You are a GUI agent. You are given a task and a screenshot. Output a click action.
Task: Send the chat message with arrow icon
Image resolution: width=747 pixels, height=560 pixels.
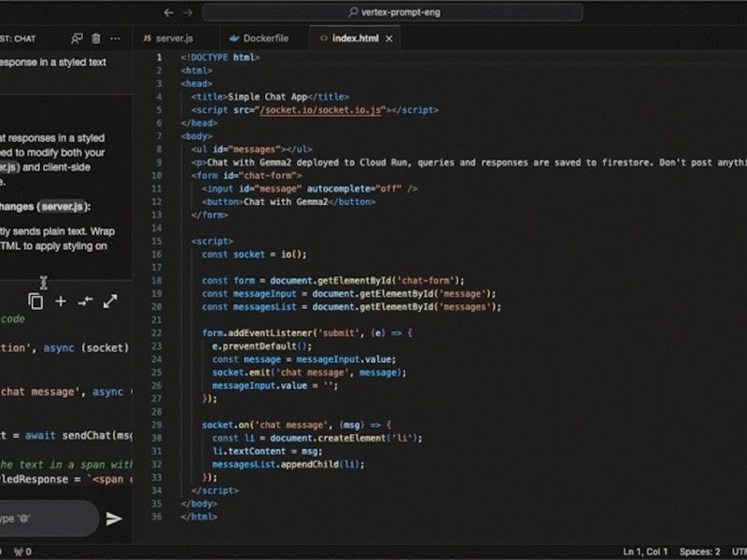[x=114, y=519]
